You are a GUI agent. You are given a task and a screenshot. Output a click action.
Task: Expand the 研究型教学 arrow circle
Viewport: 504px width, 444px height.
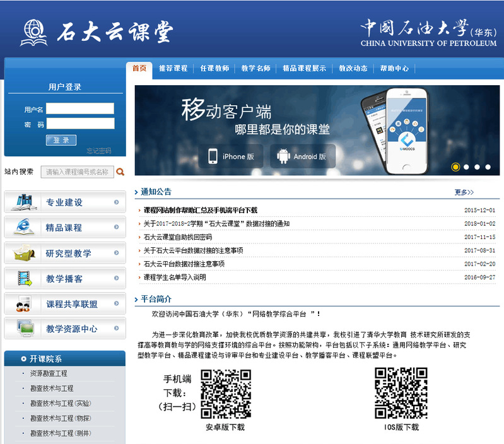tap(116, 253)
